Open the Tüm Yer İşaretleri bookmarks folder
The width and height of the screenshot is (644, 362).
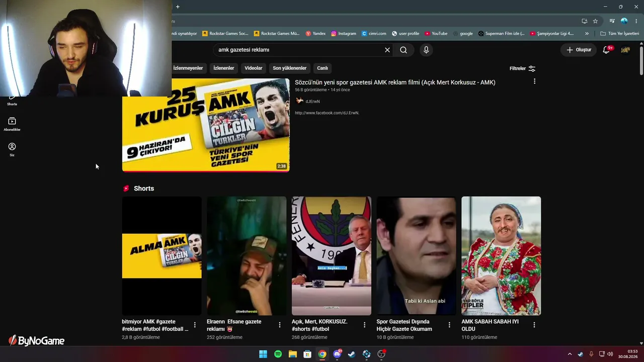pyautogui.click(x=620, y=34)
